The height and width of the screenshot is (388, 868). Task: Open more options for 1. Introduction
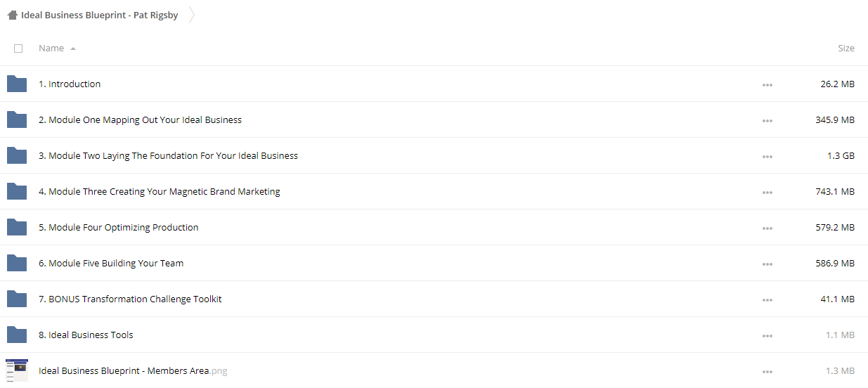(767, 85)
